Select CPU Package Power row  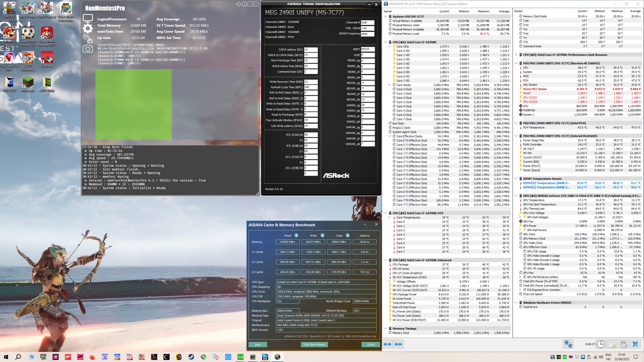(x=449, y=294)
